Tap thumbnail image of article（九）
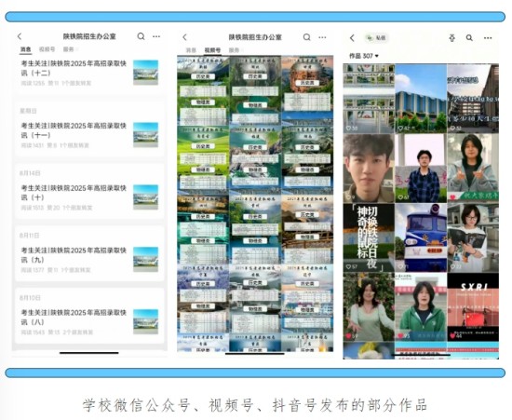Viewport: 512px width, 420px height. point(145,259)
